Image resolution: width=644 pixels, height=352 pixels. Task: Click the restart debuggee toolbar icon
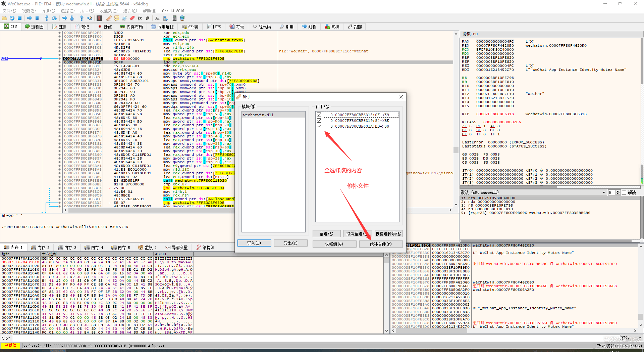pyautogui.click(x=12, y=18)
